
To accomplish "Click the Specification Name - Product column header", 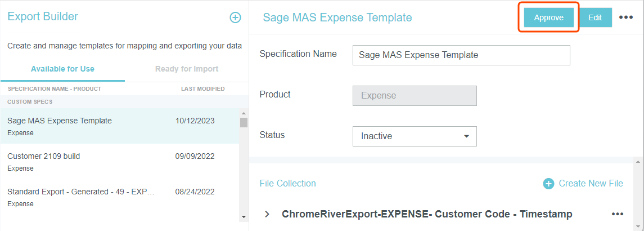I will click(x=54, y=89).
